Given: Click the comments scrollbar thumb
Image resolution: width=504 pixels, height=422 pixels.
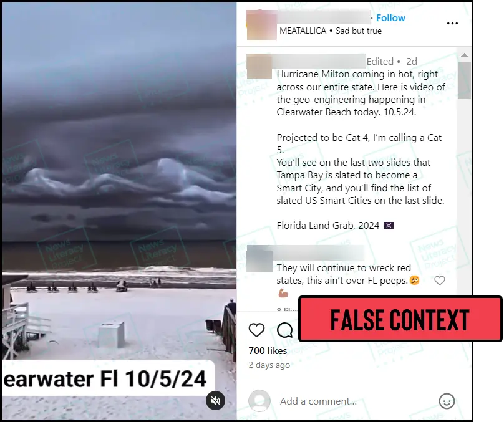Looking at the screenshot, I should click(464, 80).
